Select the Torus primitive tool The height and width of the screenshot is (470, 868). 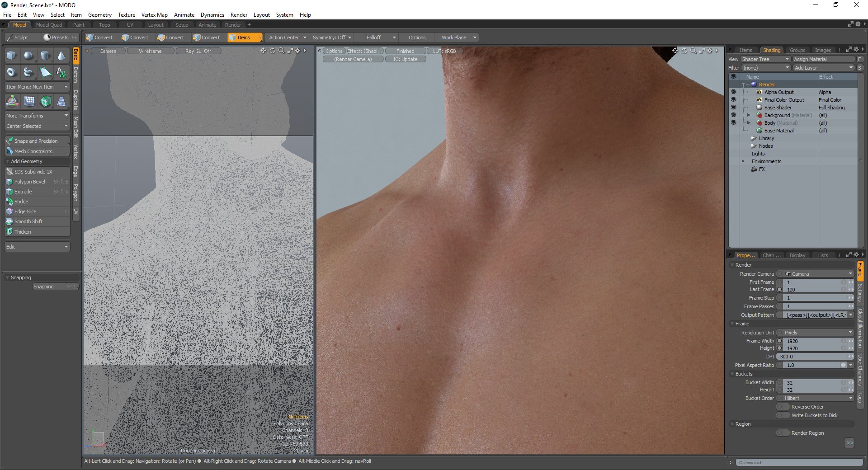click(11, 72)
